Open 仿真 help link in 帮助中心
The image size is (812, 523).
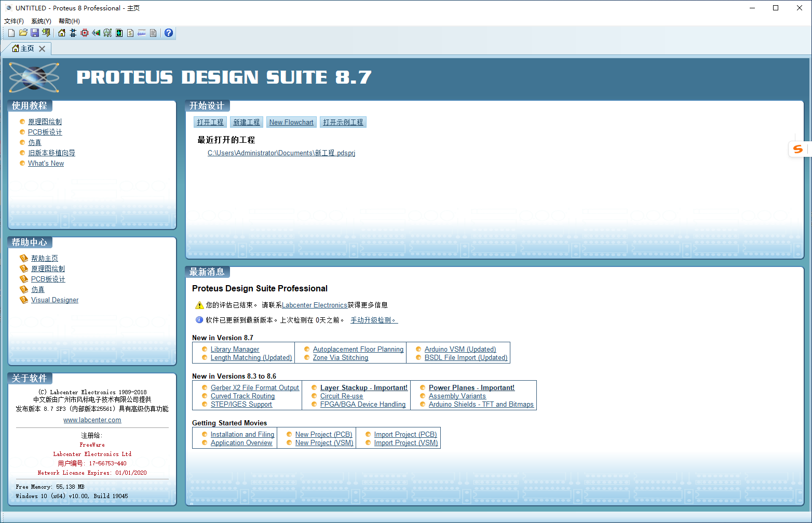(x=38, y=289)
